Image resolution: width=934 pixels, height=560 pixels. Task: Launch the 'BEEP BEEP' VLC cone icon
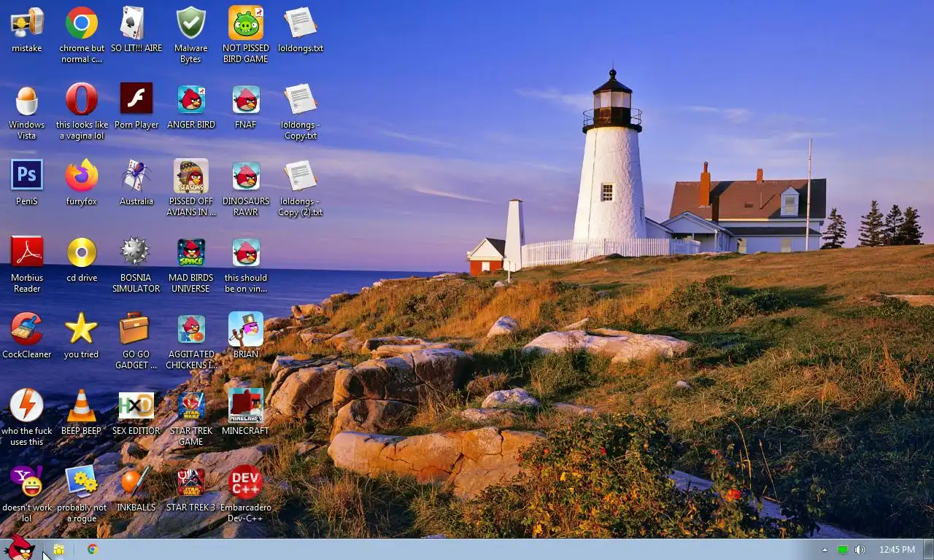82,413
